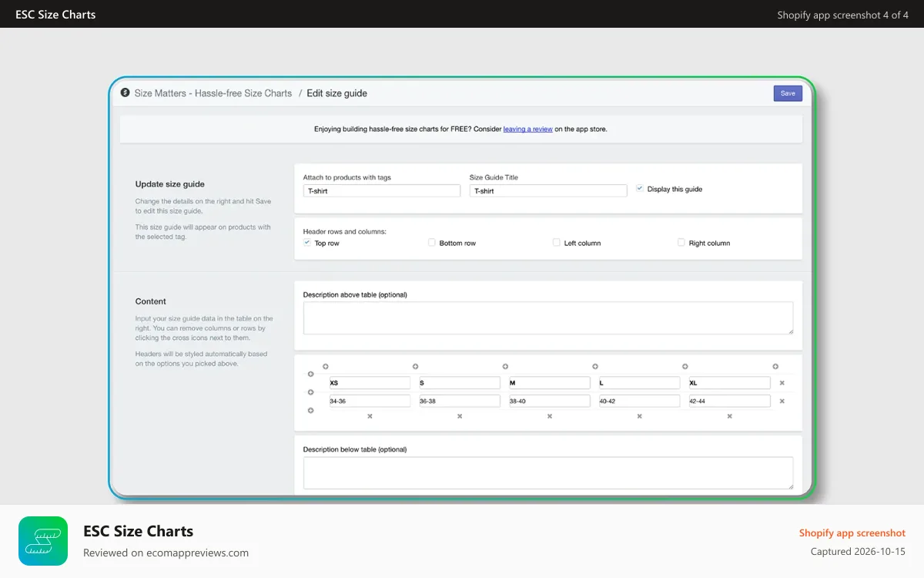Click the Reviewed on ecomappreviews.com text
This screenshot has width=924, height=578.
166,553
